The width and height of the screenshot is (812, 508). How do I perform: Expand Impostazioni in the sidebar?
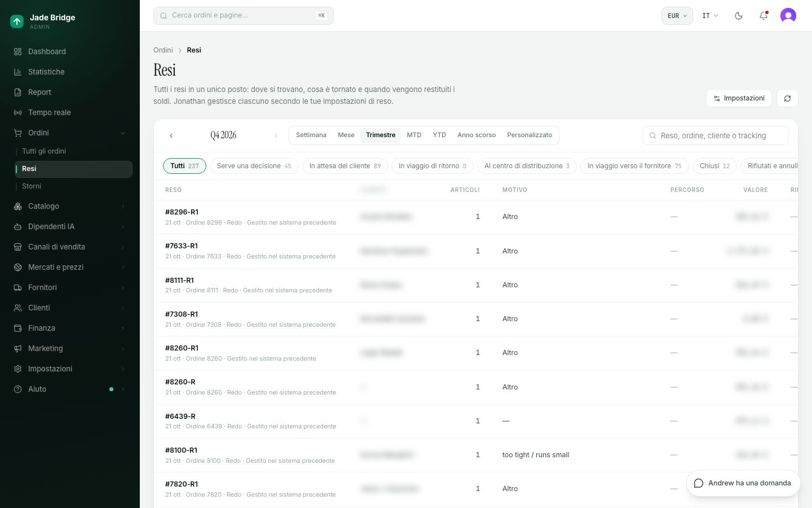(70, 369)
